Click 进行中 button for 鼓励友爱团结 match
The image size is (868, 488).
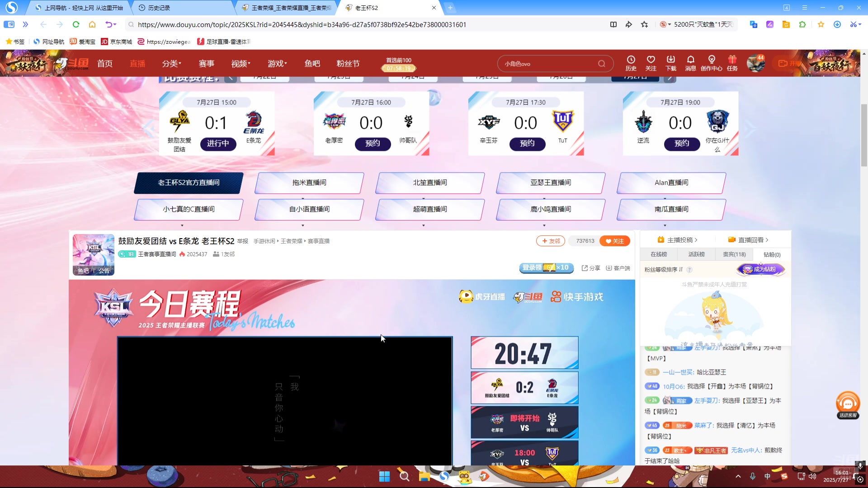pos(218,144)
